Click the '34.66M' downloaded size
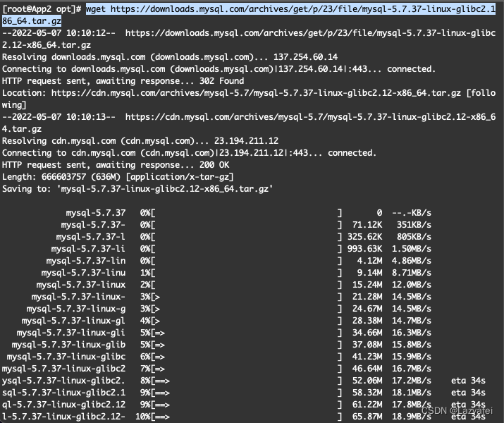The height and width of the screenshot is (423, 504). (x=367, y=333)
